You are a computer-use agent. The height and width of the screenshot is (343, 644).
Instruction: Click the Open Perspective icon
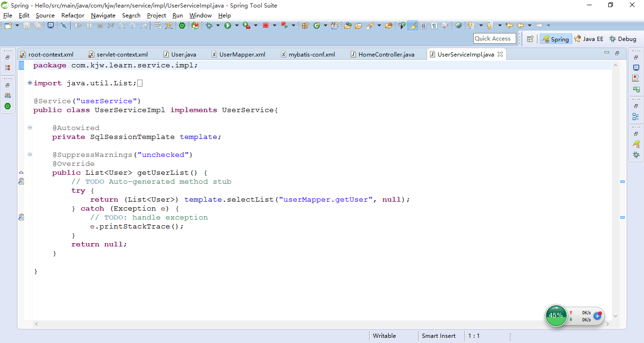tap(530, 39)
